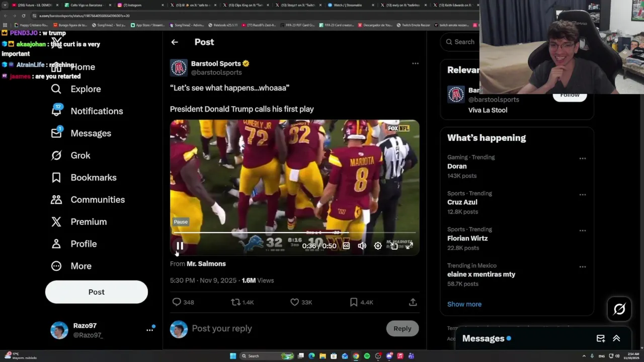The width and height of the screenshot is (644, 362).
Task: Open File Explorer from the taskbar
Action: point(323,356)
